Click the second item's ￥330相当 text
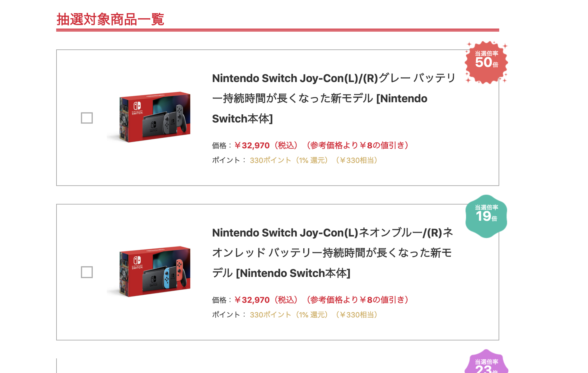 pos(357,315)
